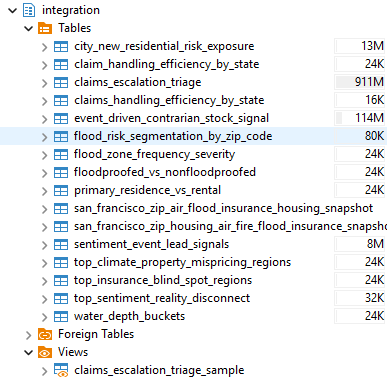Select city_new_residential_risk_exposure table name

point(164,46)
